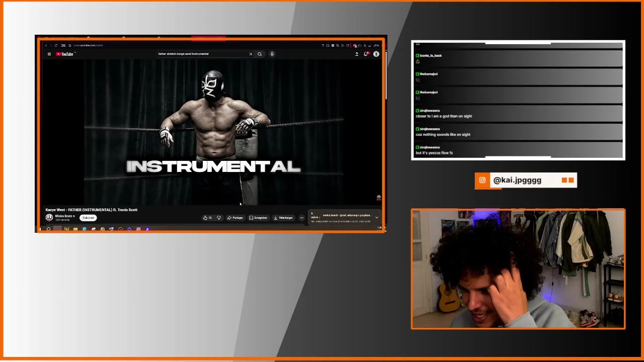
Task: Like the video with thumbs up
Action: point(207,218)
